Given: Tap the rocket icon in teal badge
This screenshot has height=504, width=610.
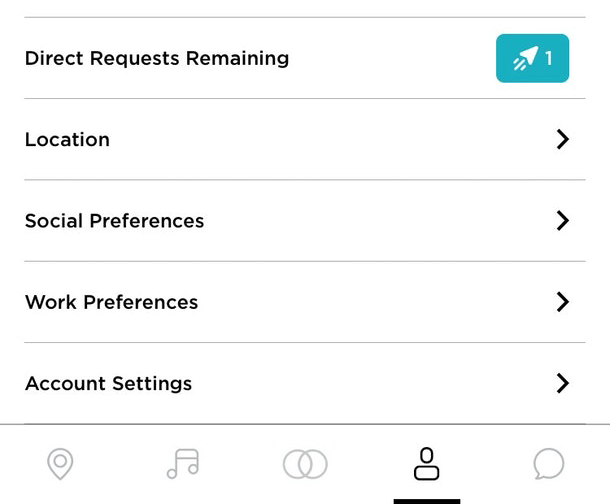Looking at the screenshot, I should click(x=526, y=58).
